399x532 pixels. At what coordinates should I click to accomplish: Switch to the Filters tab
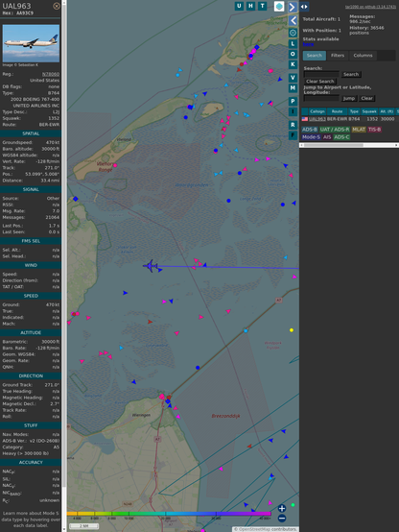[x=338, y=56]
